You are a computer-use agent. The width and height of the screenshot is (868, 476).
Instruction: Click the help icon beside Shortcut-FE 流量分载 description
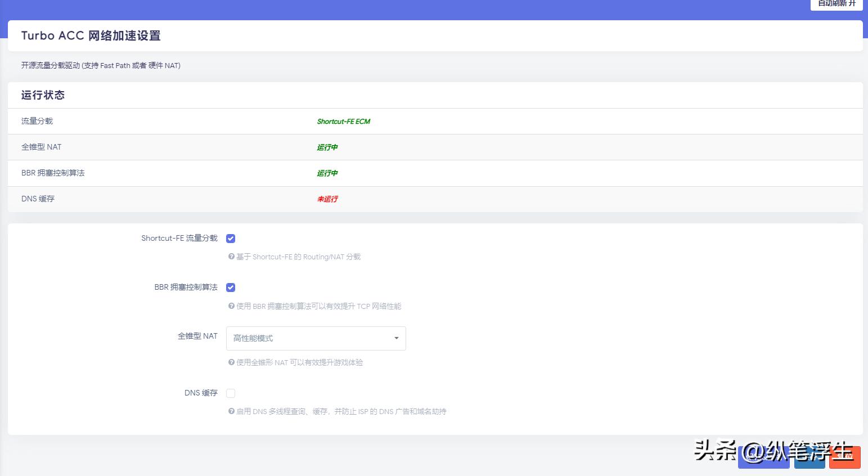pos(231,257)
